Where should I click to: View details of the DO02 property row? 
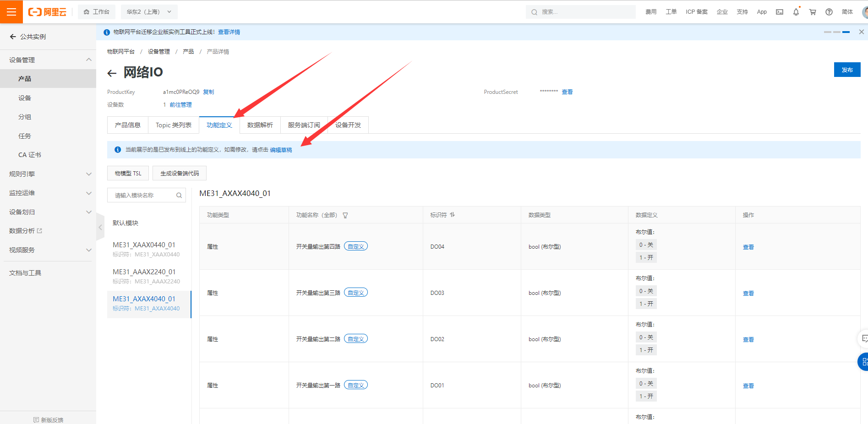click(x=748, y=340)
